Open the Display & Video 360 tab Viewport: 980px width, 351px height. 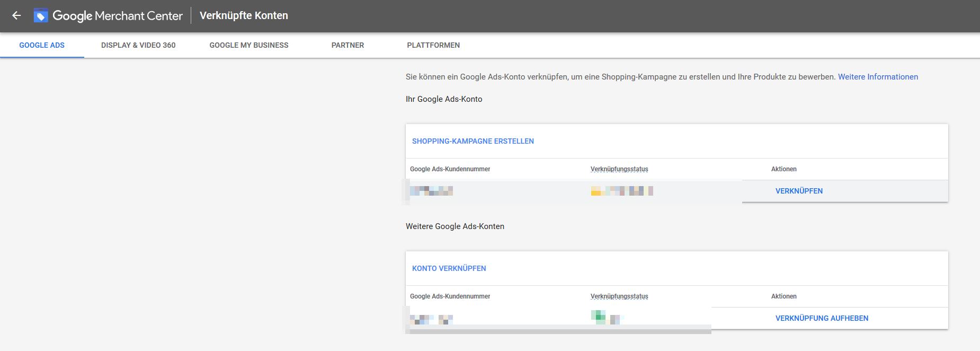138,45
